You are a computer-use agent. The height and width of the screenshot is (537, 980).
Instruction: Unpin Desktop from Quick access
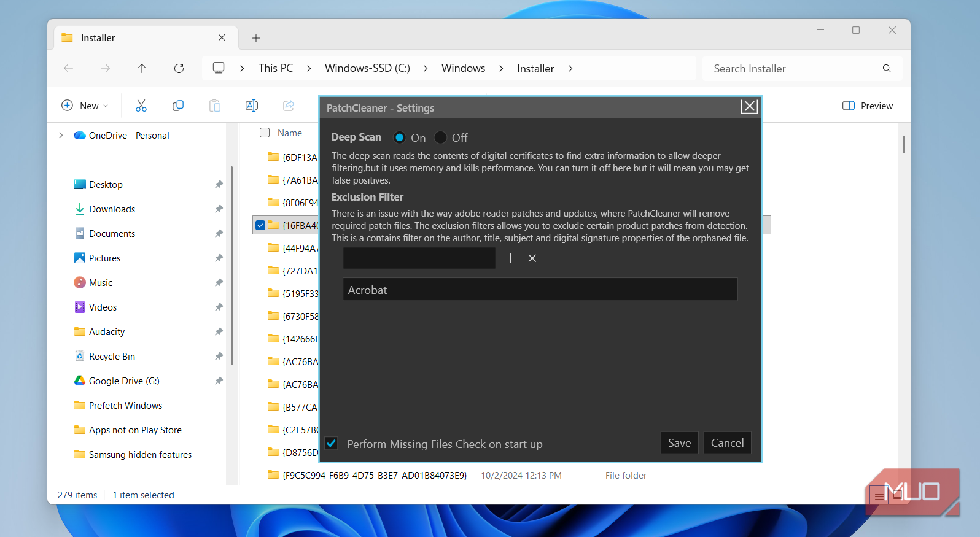click(x=219, y=185)
